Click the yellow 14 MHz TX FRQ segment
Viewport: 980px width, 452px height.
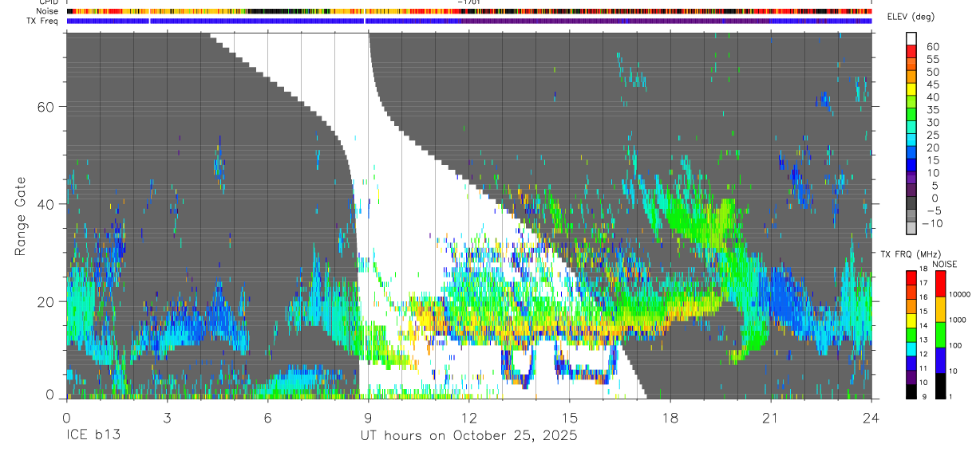coord(911,320)
